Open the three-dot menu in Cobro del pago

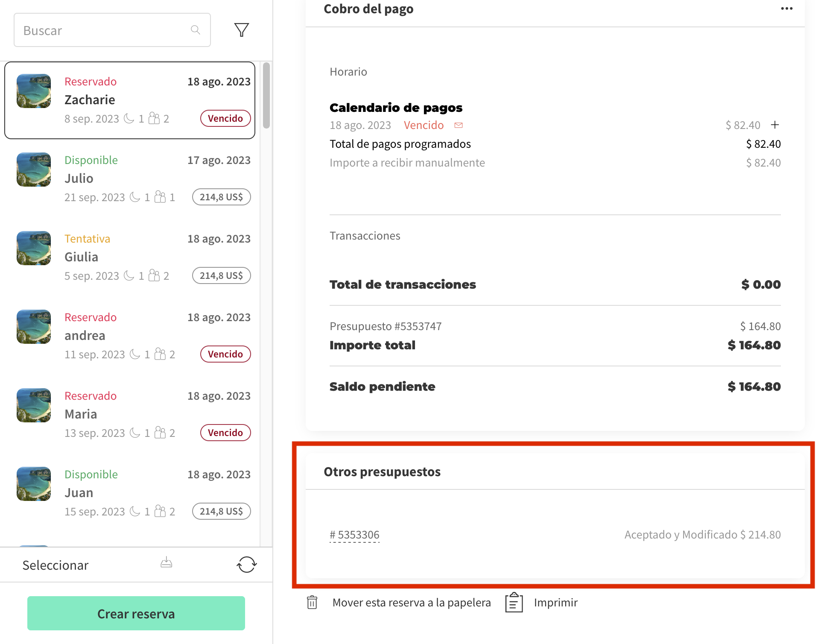786,9
